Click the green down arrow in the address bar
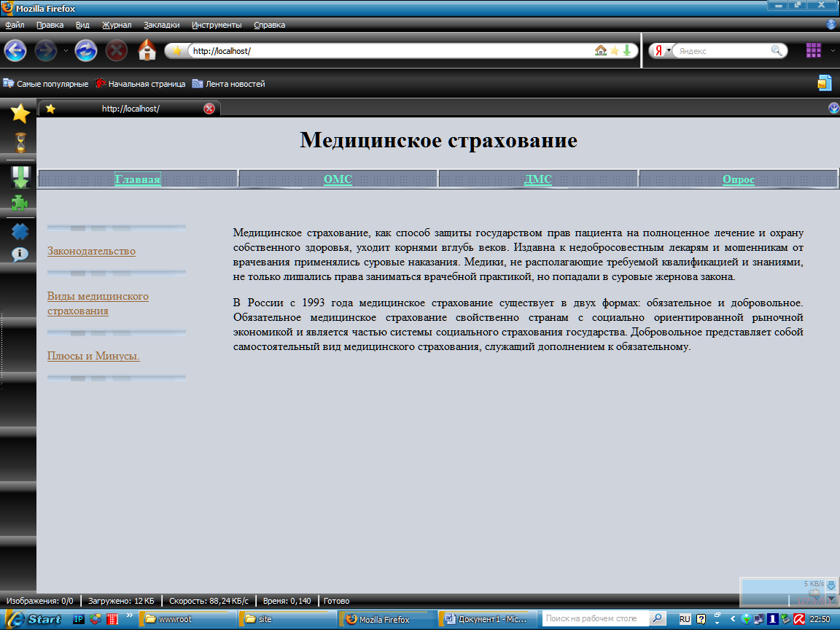840x630 pixels. tap(627, 50)
